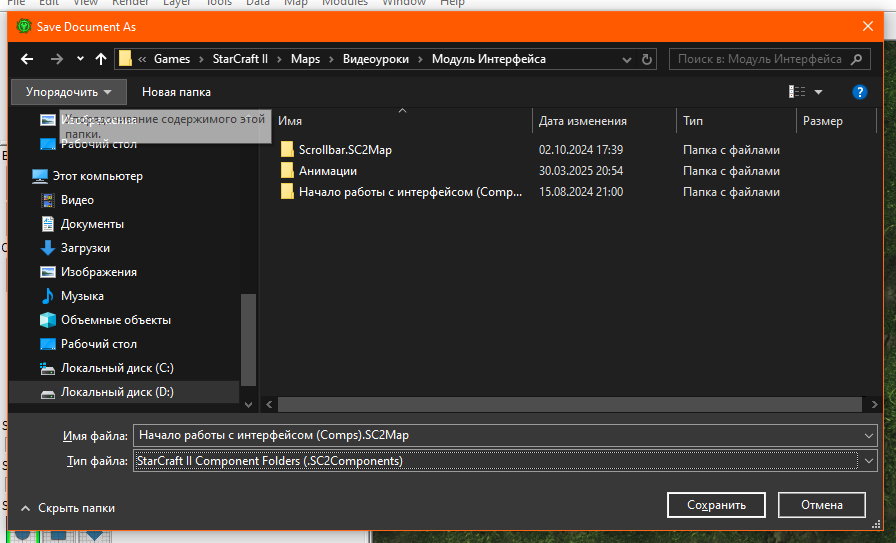This screenshot has width=896, height=543.
Task: Open Загрузки in the navigation pane
Action: click(85, 248)
